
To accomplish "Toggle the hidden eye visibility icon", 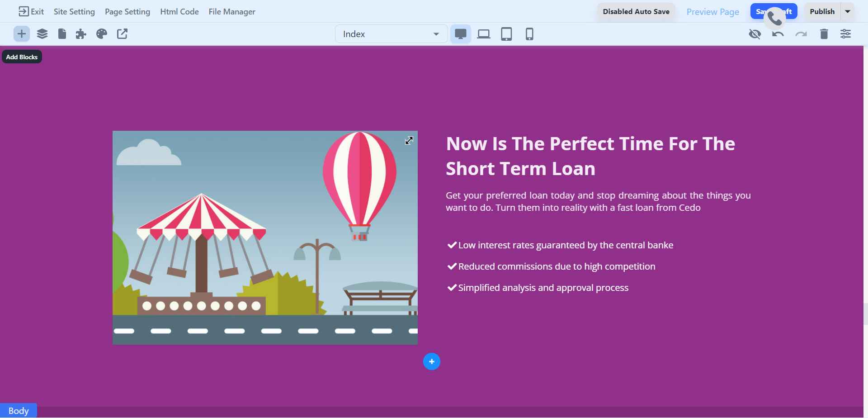I will pyautogui.click(x=755, y=34).
